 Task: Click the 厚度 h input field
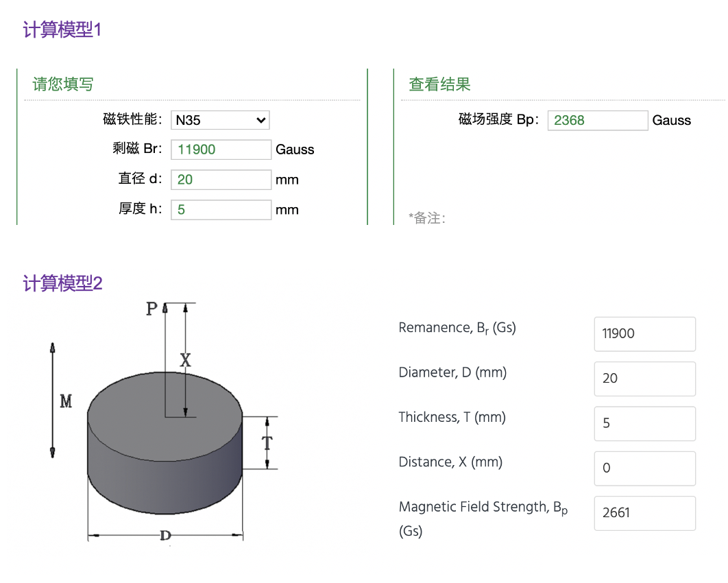(221, 209)
